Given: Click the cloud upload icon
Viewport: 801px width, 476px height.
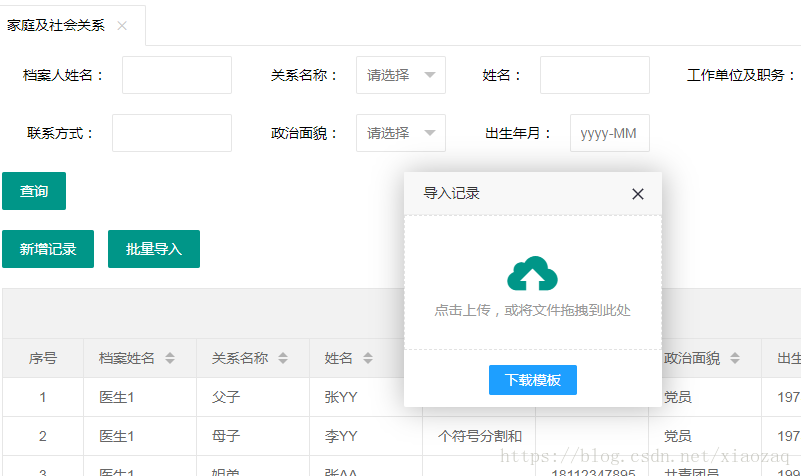Looking at the screenshot, I should (532, 274).
